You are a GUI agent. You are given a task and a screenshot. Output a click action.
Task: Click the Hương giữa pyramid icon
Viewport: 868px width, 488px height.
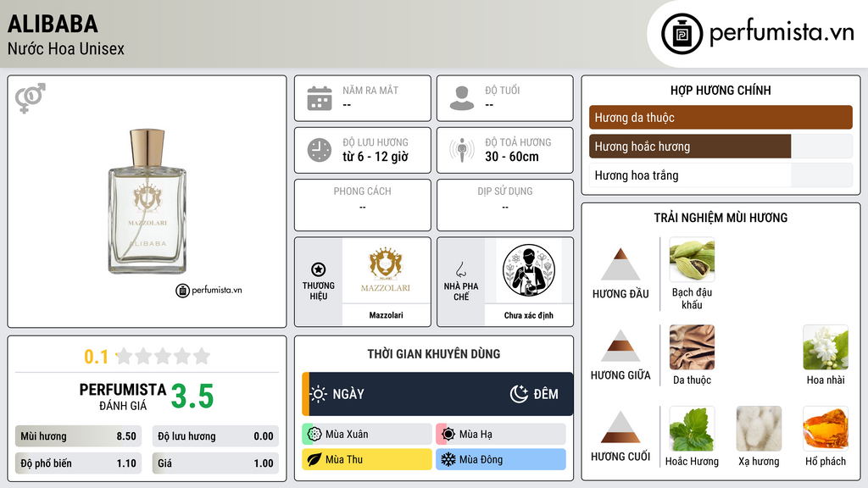pos(620,346)
